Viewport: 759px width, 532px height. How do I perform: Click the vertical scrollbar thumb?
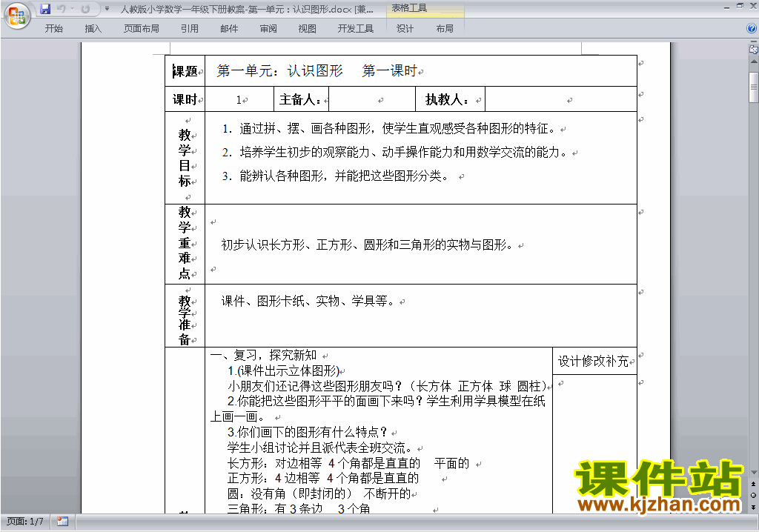753,87
